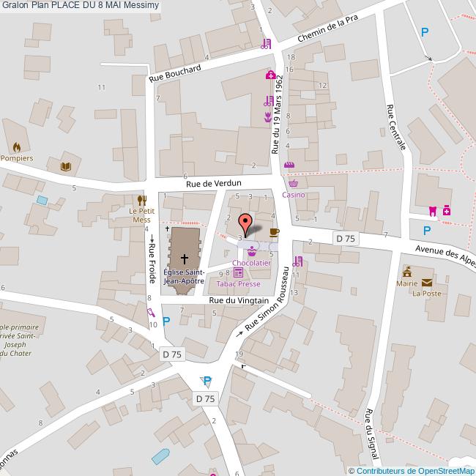The height and width of the screenshot is (476, 476).
Task: Select the large church cross on Église Saint-Jean-Apôtre
Action: pos(184,259)
